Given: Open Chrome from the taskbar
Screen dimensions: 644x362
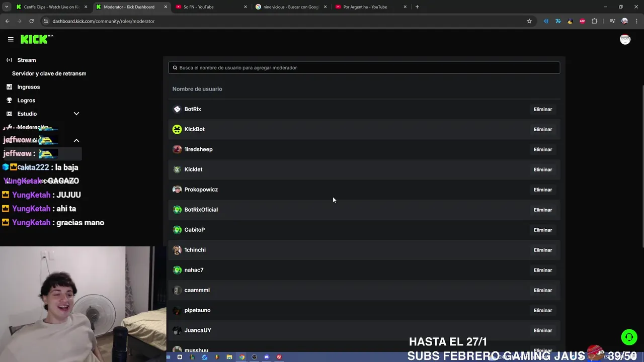Looking at the screenshot, I should pos(242,357).
